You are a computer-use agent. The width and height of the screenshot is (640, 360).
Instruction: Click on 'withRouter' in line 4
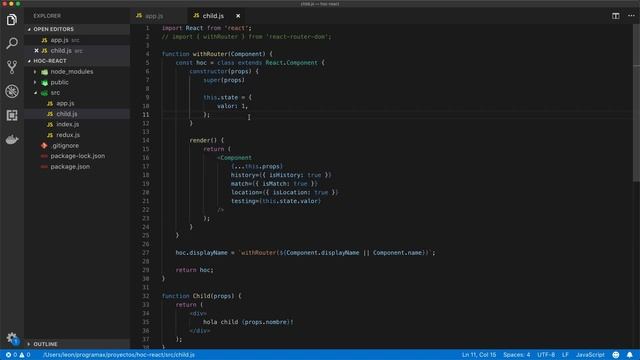click(210, 54)
